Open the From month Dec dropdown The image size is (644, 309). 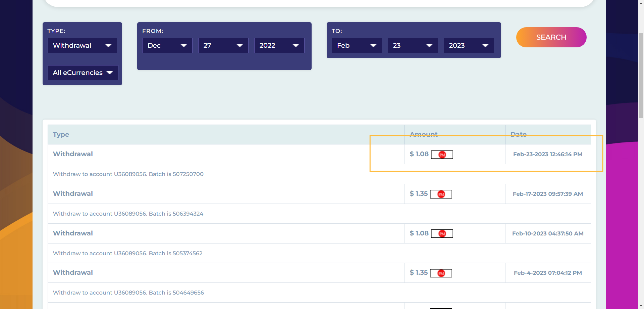point(167,45)
